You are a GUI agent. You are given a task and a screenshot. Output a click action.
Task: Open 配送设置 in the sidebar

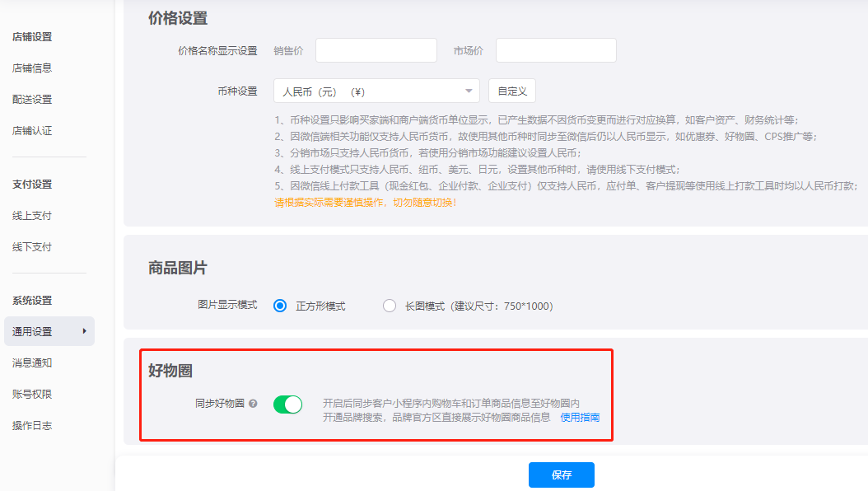(x=32, y=100)
